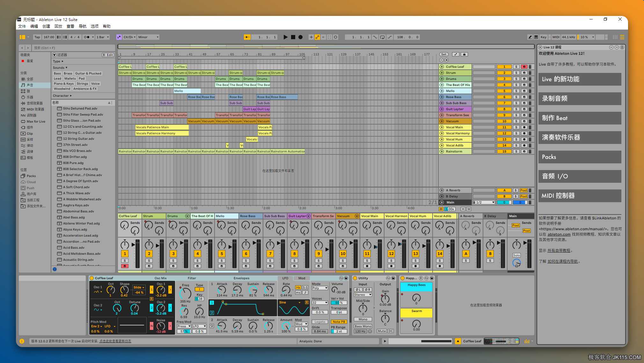Click the preview play button in status bar

pos(385,341)
